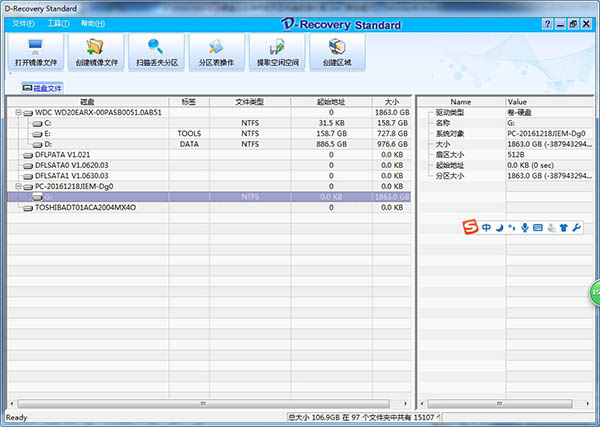Click the 文件类型 column header
600x427 pixels.
pyautogui.click(x=250, y=102)
